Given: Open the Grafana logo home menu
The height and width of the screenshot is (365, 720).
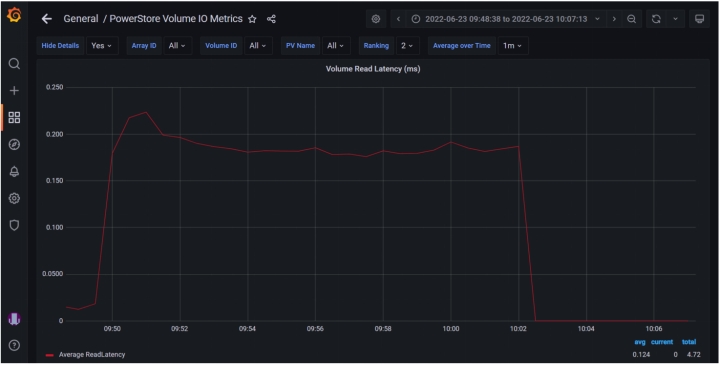Looking at the screenshot, I should point(14,15).
